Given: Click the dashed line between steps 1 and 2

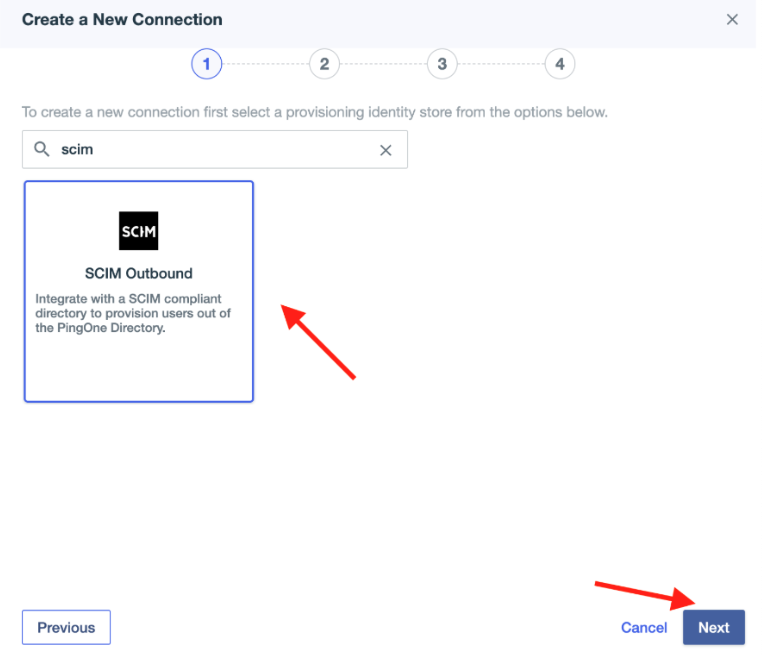Looking at the screenshot, I should pyautogui.click(x=265, y=65).
